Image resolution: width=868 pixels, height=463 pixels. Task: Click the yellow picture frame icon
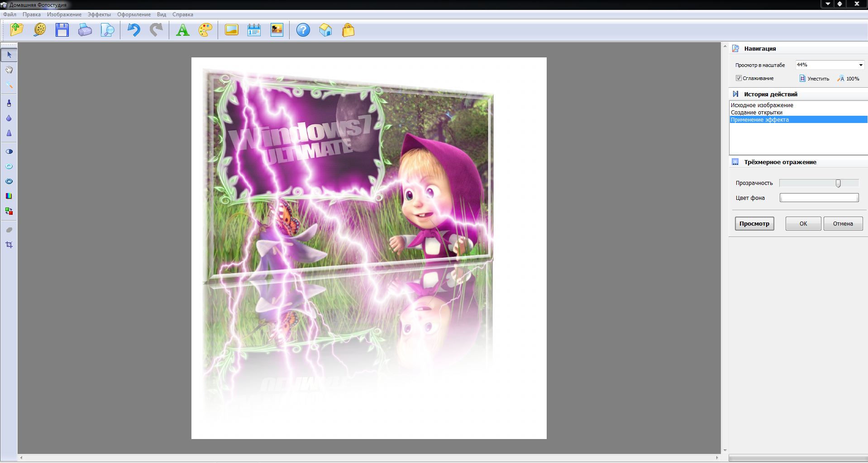232,30
